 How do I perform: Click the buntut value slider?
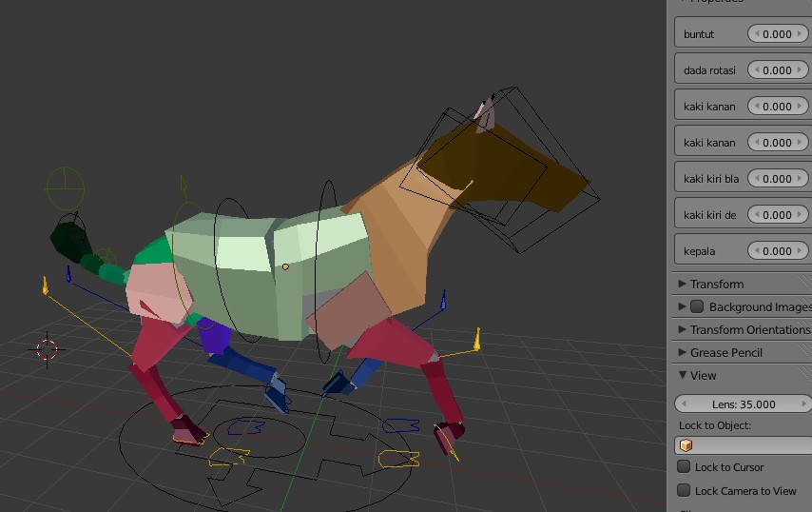[x=778, y=34]
